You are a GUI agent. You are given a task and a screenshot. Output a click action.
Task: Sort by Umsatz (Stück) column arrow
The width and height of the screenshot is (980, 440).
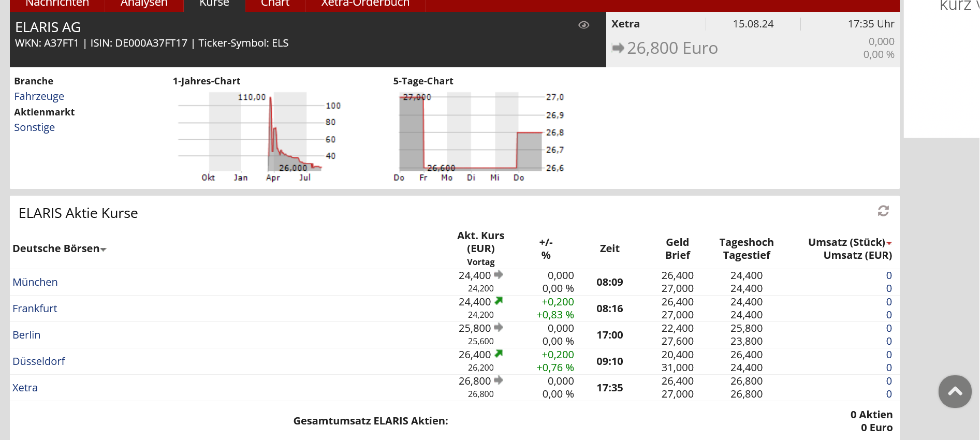click(889, 243)
